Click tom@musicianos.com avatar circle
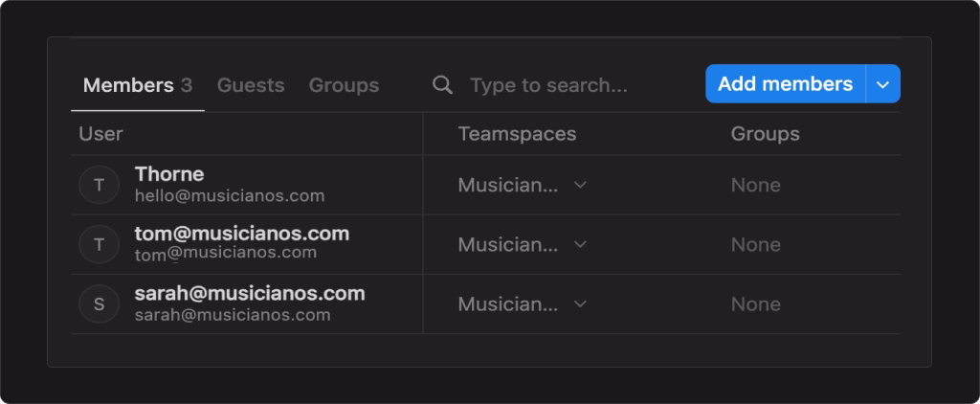Screen dimensions: 980x404 (x=99, y=244)
